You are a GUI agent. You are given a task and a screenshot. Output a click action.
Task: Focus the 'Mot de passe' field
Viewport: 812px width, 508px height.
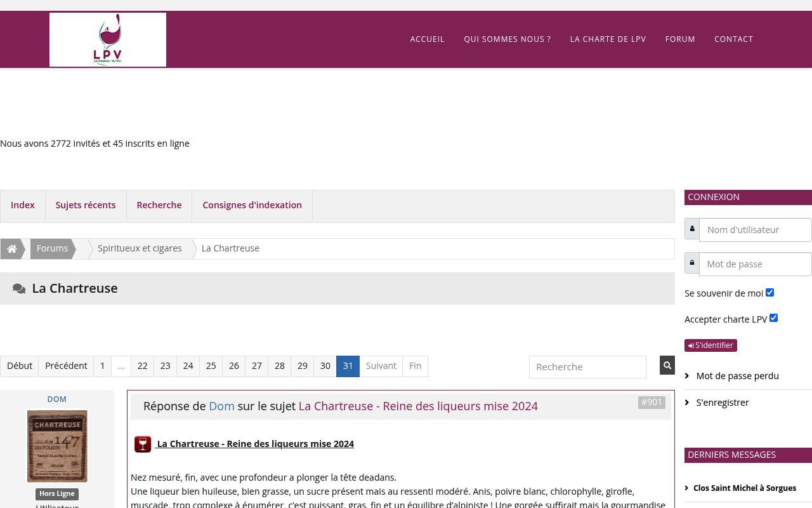[756, 264]
